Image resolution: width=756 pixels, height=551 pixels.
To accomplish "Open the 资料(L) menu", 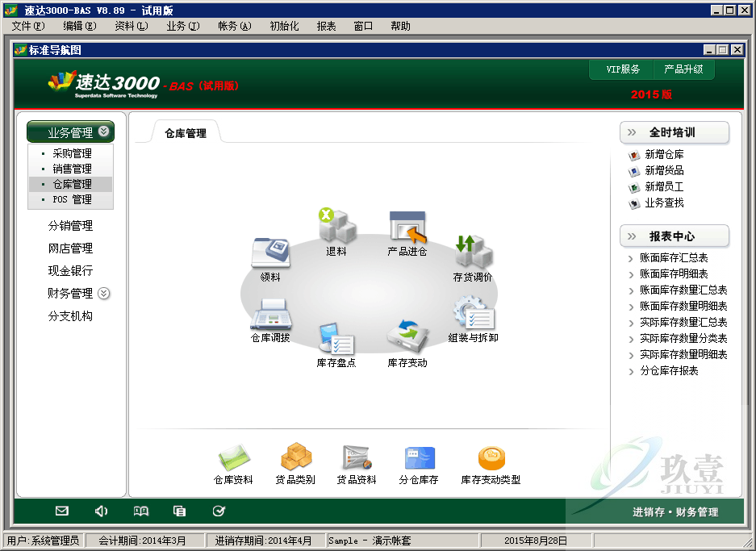I will tap(132, 26).
